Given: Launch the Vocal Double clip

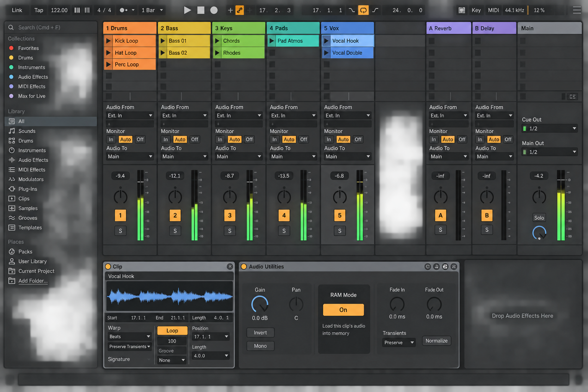Looking at the screenshot, I should point(327,53).
